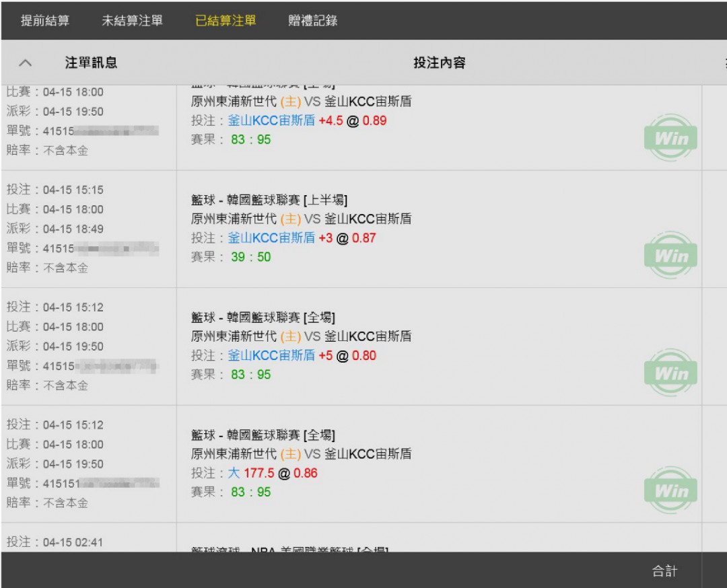This screenshot has width=727, height=588.
Task: Click the 投注內容 column header
Action: [439, 63]
